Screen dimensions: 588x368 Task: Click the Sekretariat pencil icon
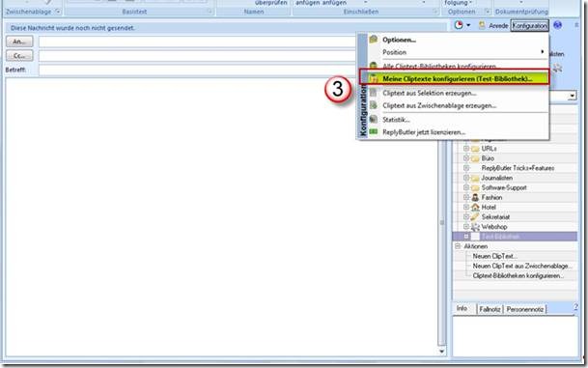click(475, 216)
